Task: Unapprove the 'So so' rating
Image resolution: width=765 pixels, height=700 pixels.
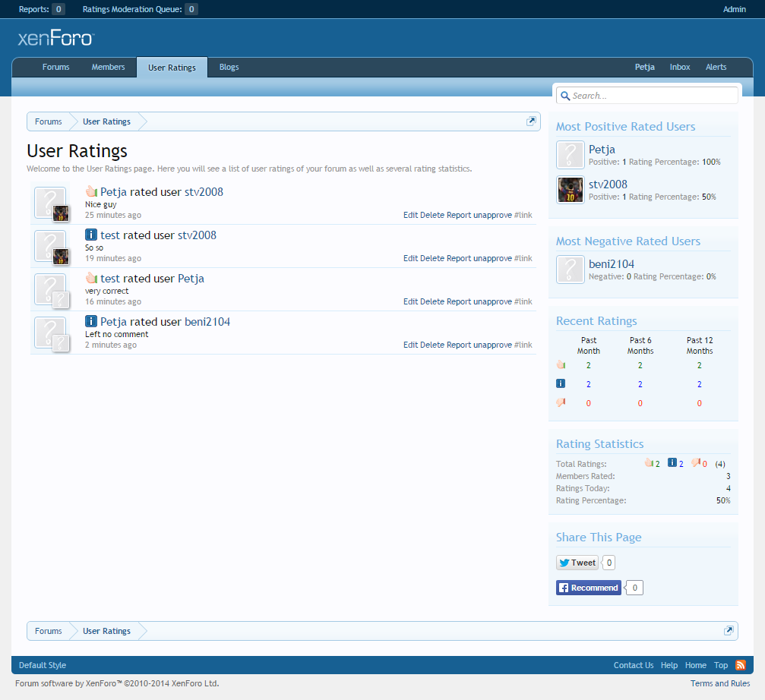Action: click(492, 258)
